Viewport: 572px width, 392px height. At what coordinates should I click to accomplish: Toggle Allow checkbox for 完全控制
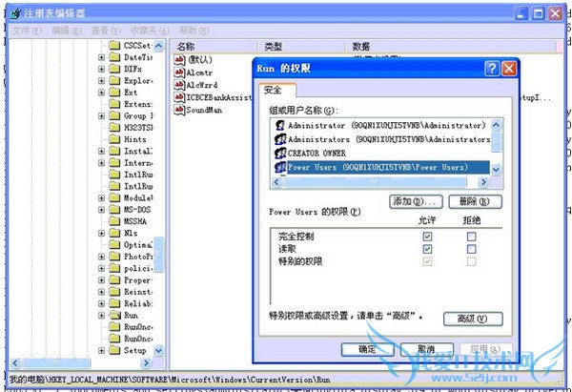pyautogui.click(x=427, y=237)
